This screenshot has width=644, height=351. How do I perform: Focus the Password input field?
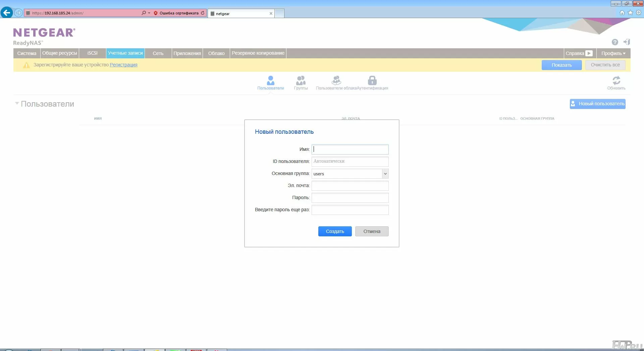tap(350, 198)
